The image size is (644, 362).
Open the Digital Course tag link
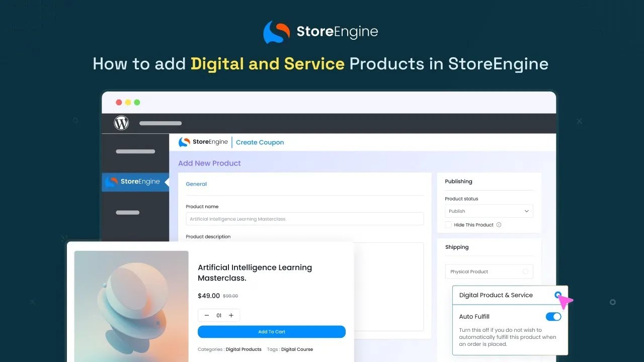point(297,349)
